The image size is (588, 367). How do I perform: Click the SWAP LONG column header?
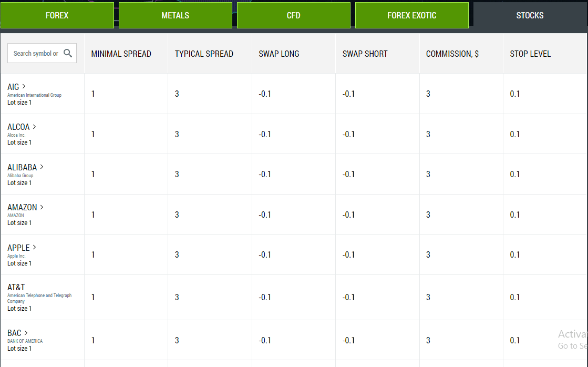point(279,54)
